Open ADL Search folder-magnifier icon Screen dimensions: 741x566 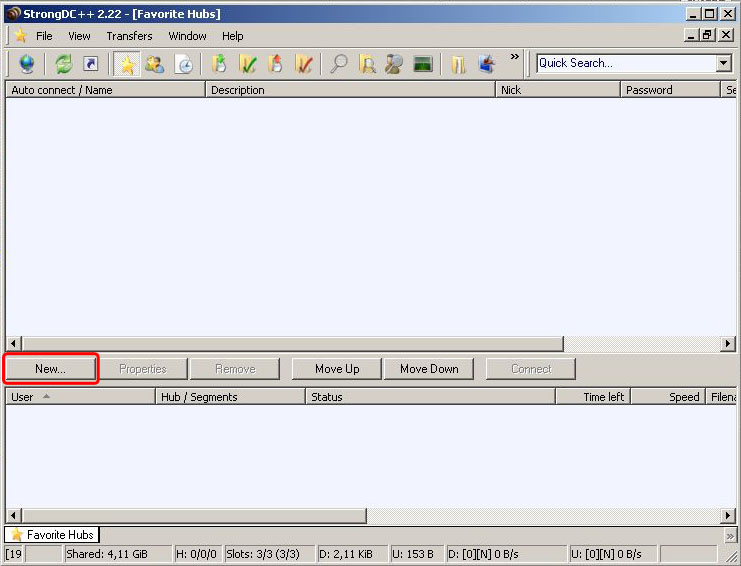(367, 64)
